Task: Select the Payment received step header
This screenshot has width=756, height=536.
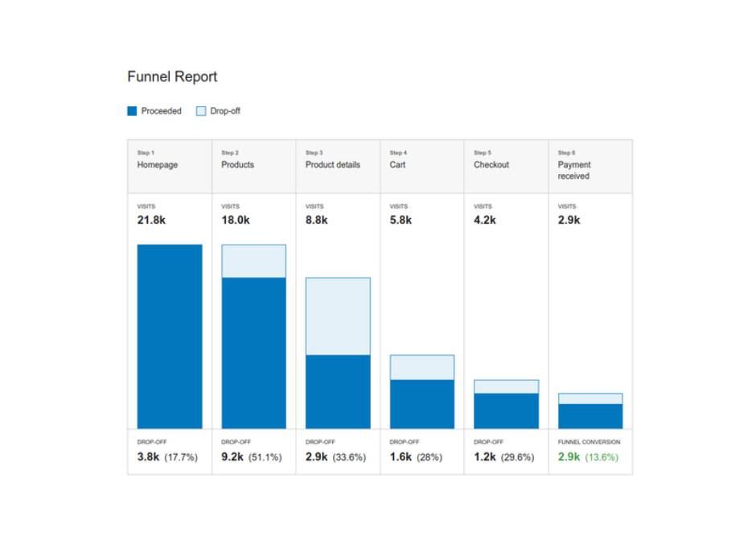Action: [x=590, y=167]
